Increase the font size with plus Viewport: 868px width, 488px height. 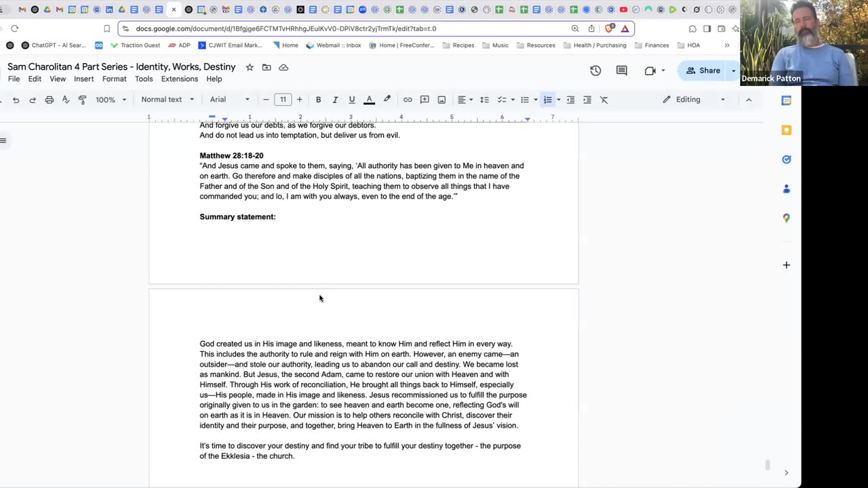click(299, 100)
